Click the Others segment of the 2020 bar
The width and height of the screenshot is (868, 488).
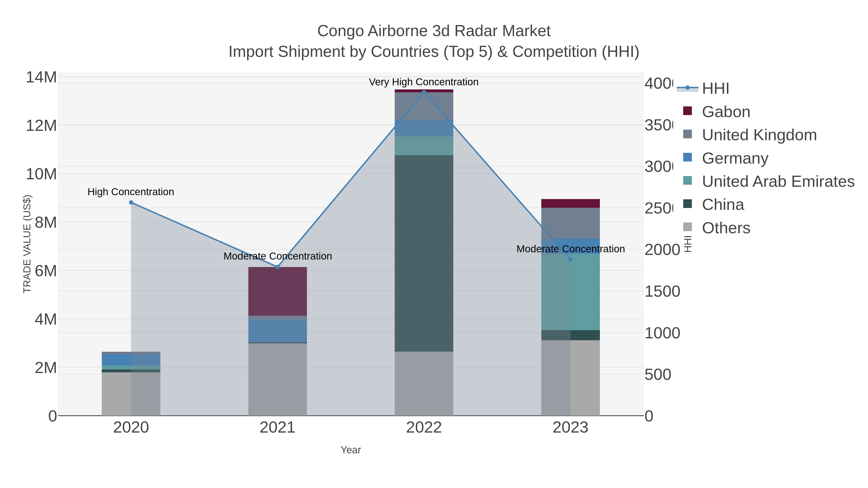pyautogui.click(x=131, y=394)
